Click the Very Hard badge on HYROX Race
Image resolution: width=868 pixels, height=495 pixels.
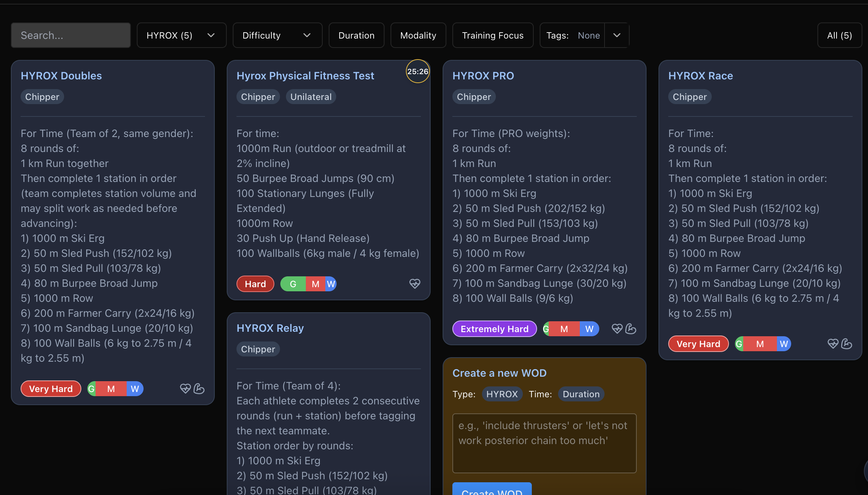[698, 344]
